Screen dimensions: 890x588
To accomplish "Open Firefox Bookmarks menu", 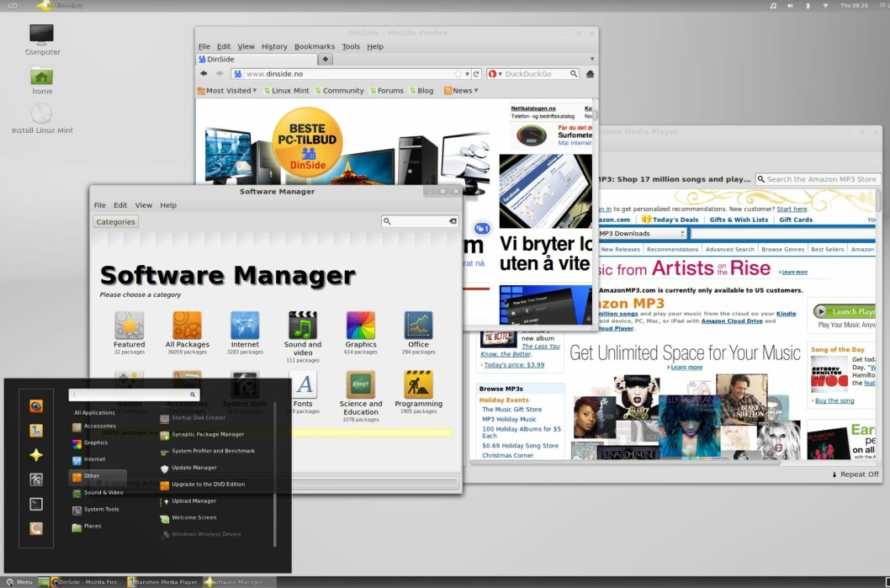I will point(315,46).
